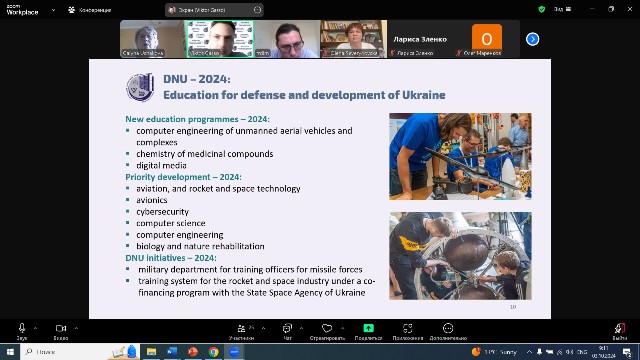The height and width of the screenshot is (360, 640).
Task: Expand video options arrow beside camera
Action: (x=76, y=328)
